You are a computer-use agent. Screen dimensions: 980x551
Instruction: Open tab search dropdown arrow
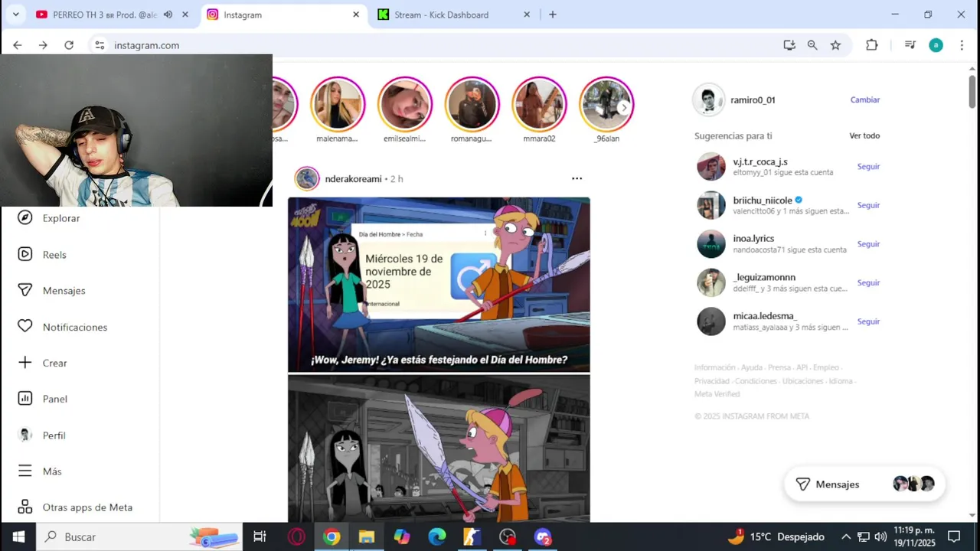(17, 15)
